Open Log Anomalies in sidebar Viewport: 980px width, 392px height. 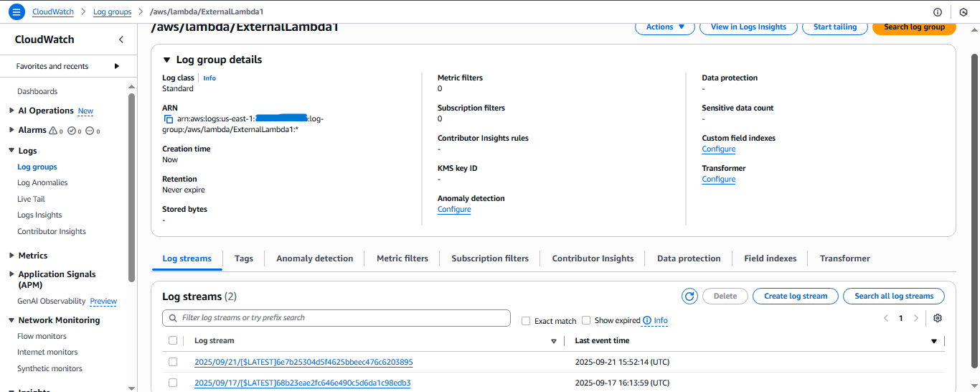42,183
